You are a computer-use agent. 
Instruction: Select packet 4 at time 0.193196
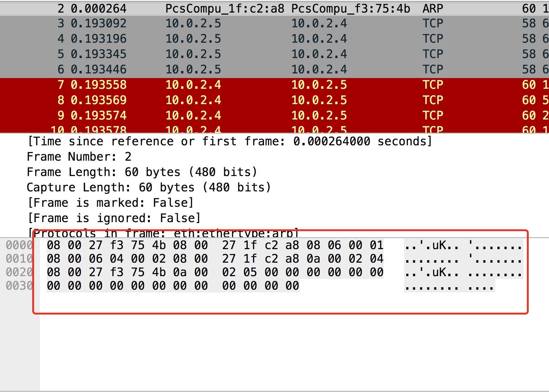[274, 39]
